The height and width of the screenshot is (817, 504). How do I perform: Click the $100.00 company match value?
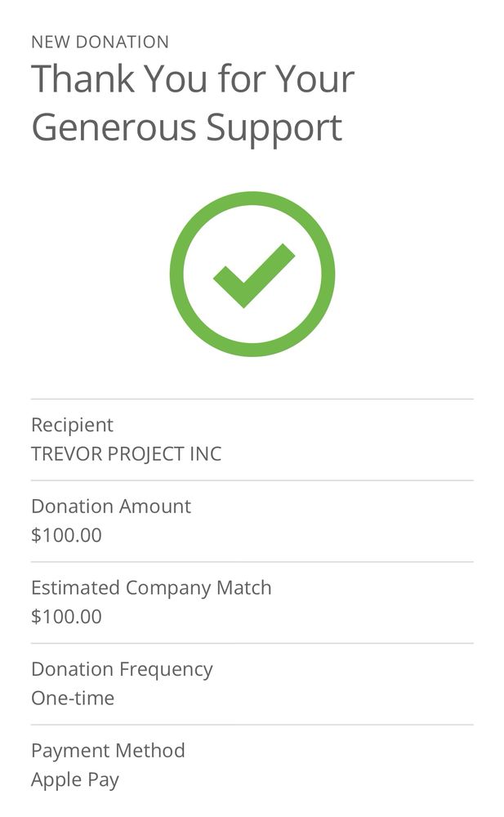click(66, 616)
